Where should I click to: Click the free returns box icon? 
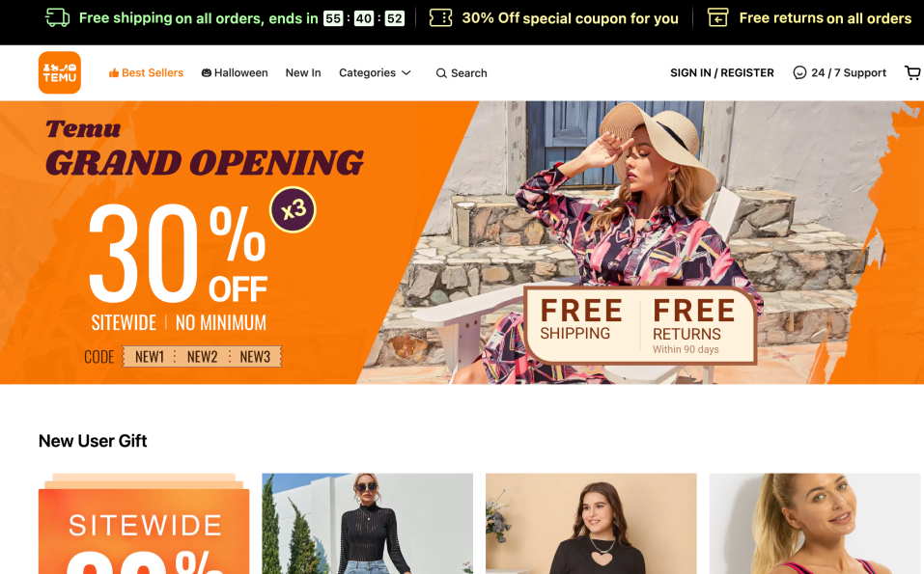717,17
